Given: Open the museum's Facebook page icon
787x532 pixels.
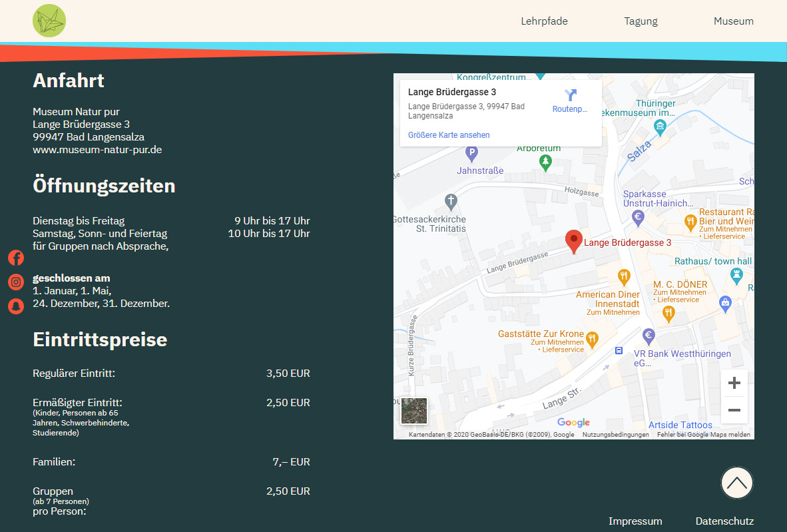Looking at the screenshot, I should point(15,258).
